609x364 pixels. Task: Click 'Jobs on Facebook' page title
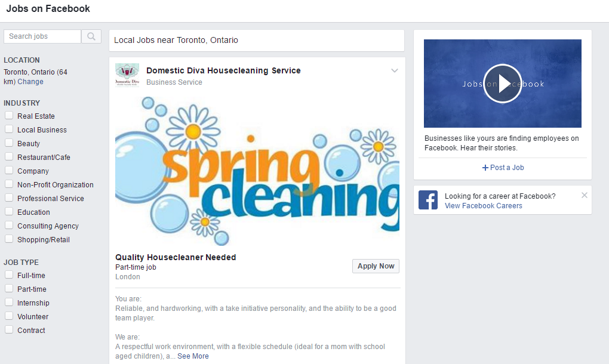[x=48, y=9]
